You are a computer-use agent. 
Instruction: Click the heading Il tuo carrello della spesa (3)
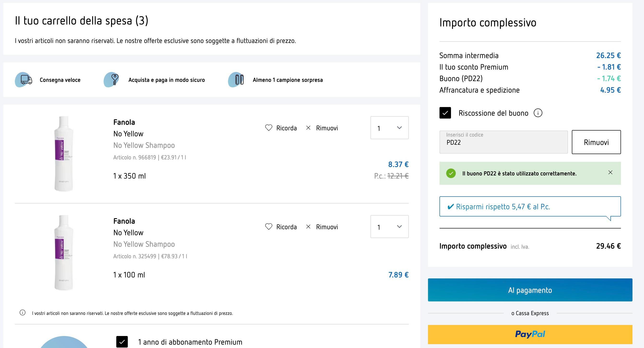click(x=82, y=20)
